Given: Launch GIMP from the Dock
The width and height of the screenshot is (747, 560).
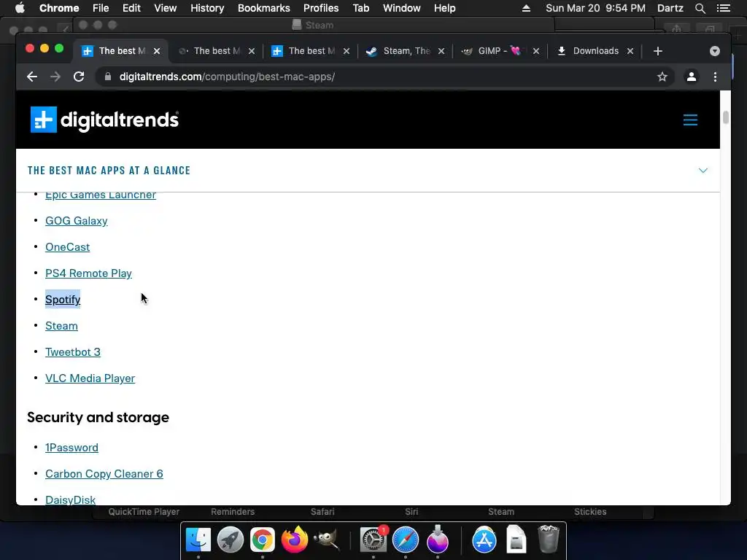Looking at the screenshot, I should click(327, 540).
